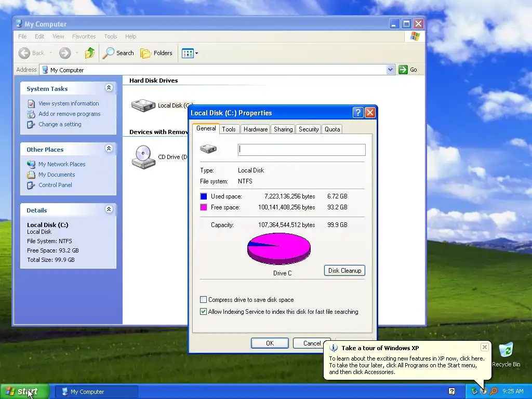Click Add or remove programs link
Viewport: 532px width, 399px height.
(69, 114)
